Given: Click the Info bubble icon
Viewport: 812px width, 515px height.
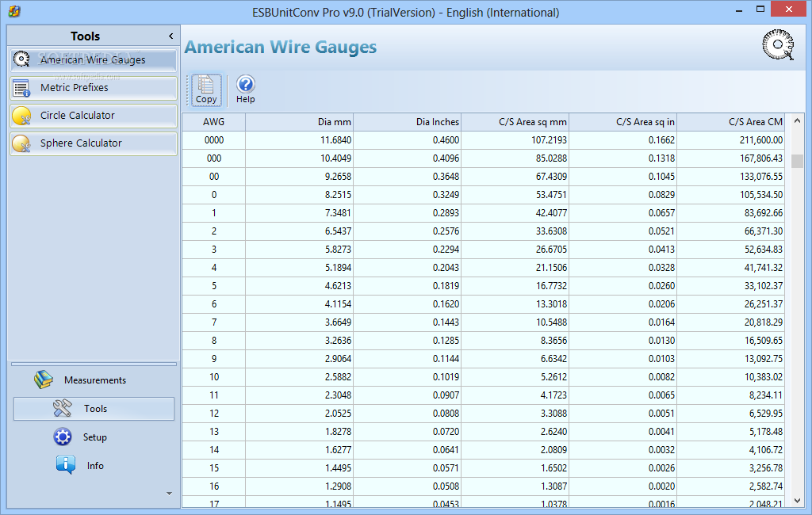Looking at the screenshot, I should [66, 465].
